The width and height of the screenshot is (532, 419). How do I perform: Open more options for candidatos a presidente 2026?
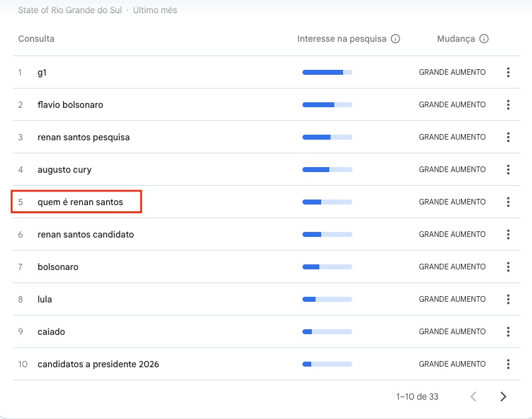(508, 364)
